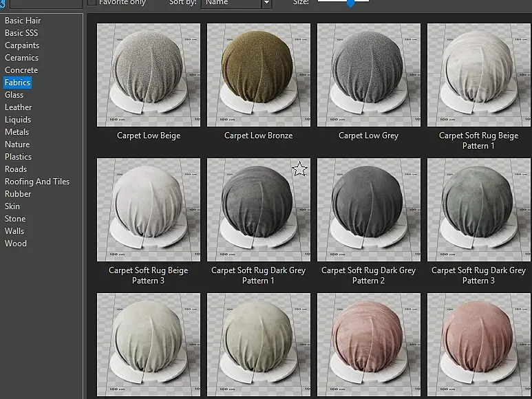Select Carpet Low Beige material thumbnail
532x399 pixels.
click(149, 75)
